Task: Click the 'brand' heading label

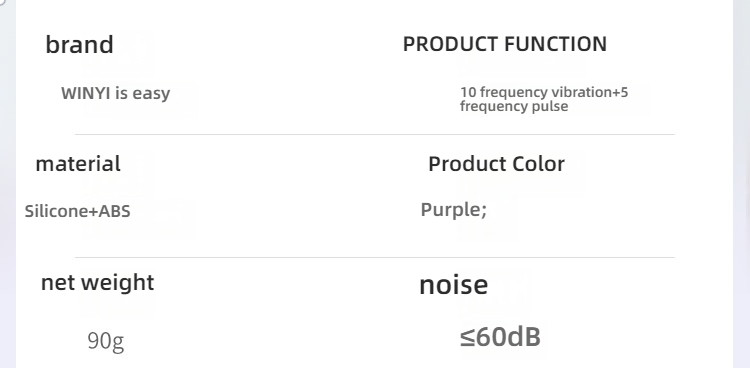Action: (x=79, y=45)
